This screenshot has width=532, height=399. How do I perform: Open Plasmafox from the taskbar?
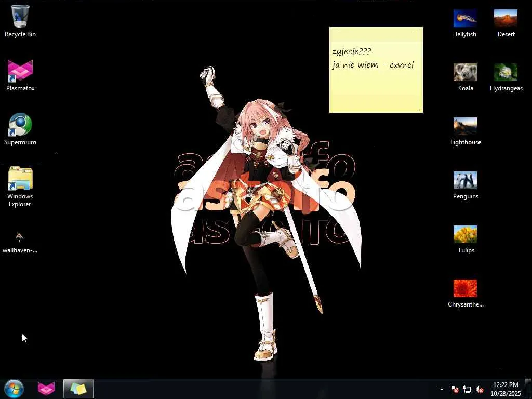tap(46, 389)
